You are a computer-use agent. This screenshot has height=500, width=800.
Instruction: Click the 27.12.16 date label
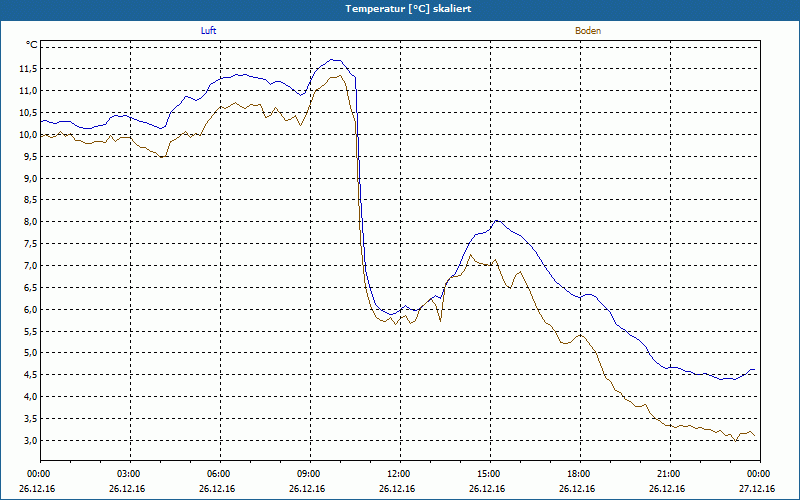click(x=757, y=489)
